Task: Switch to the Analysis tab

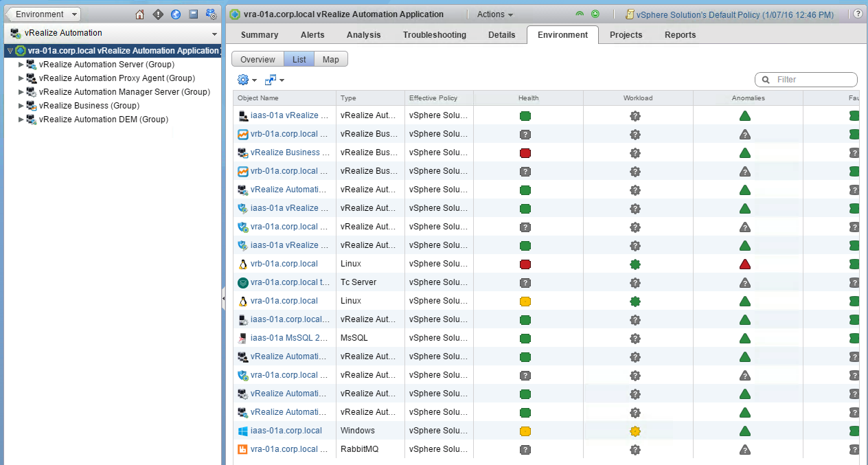Action: coord(363,35)
